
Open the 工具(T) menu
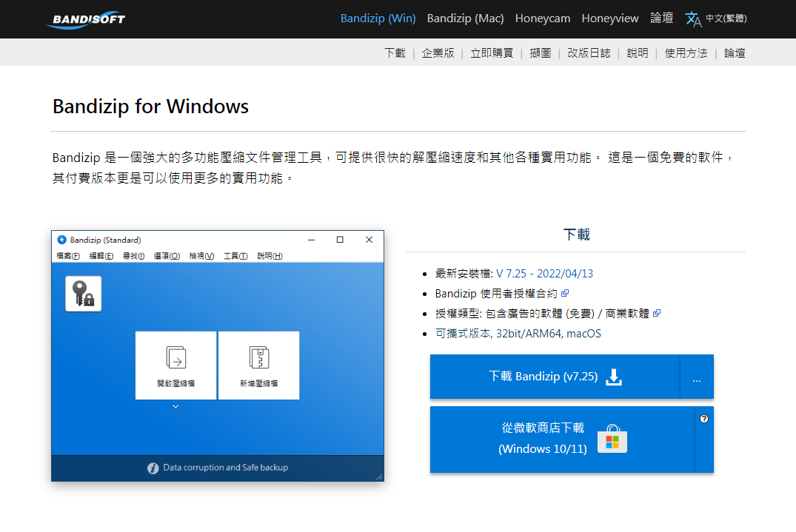point(235,256)
